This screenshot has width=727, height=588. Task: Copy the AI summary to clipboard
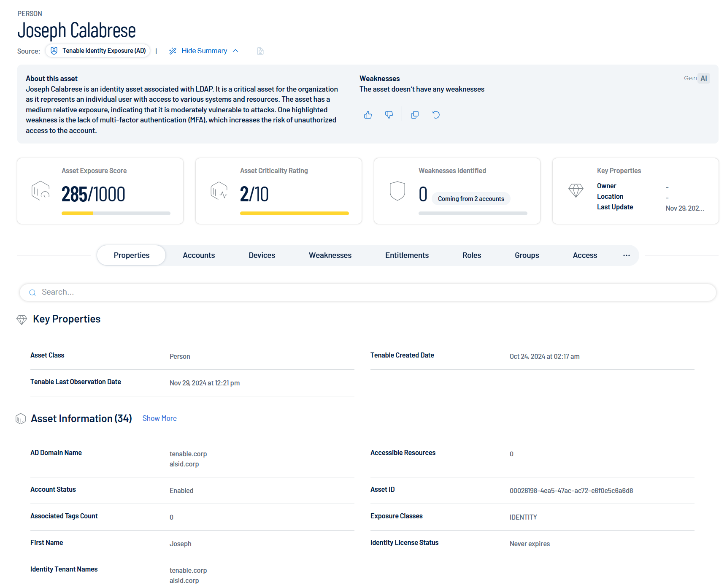415,115
